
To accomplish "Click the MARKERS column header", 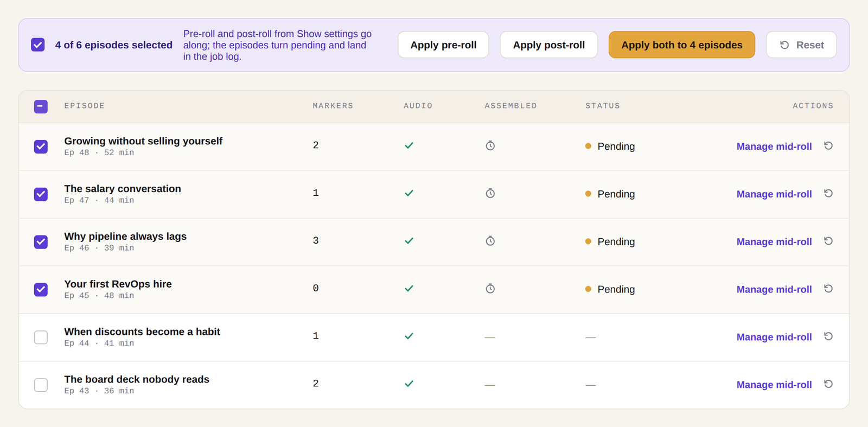I will pyautogui.click(x=333, y=106).
